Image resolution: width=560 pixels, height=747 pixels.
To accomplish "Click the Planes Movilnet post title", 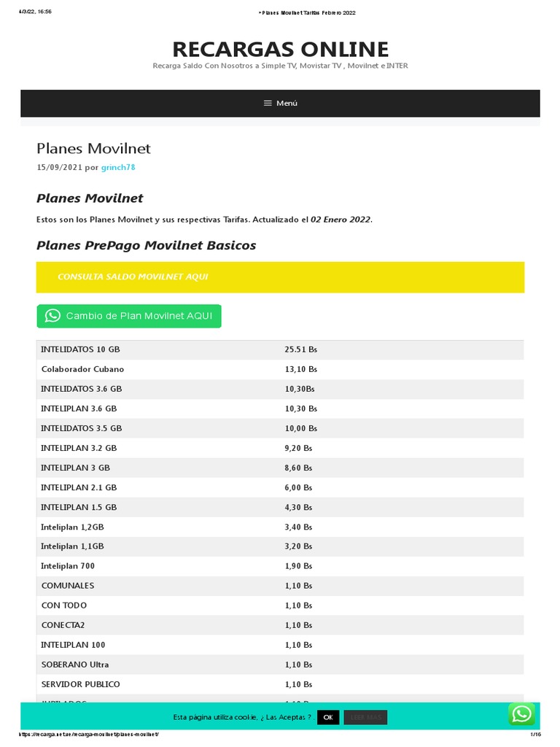I will tap(93, 148).
